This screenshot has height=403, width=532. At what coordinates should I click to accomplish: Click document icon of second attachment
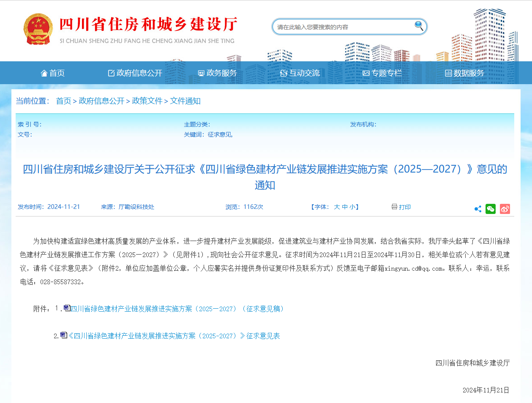(x=64, y=335)
